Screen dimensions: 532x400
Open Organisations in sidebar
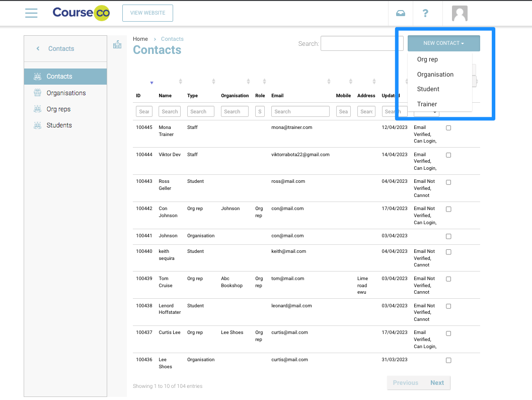66,93
